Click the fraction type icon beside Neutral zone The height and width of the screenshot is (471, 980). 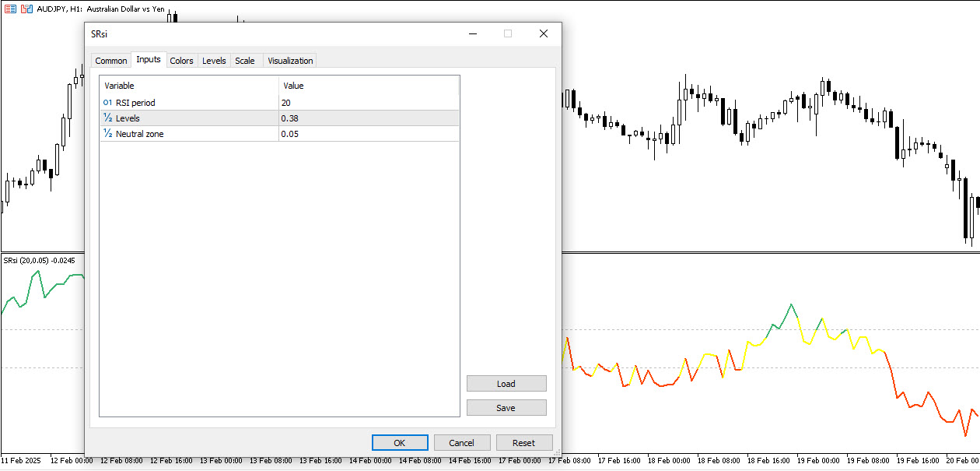click(x=107, y=134)
